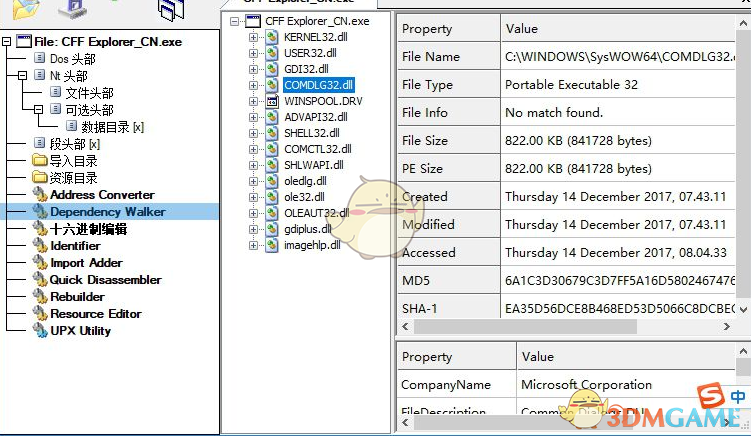The width and height of the screenshot is (751, 436).
Task: Expand the SHELL32.dll dependency node
Action: click(x=253, y=133)
